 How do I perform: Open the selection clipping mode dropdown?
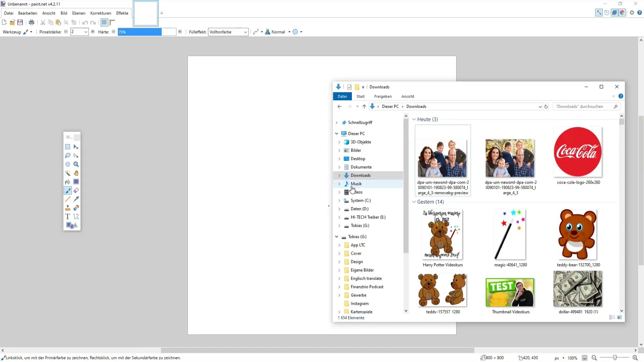click(297, 32)
